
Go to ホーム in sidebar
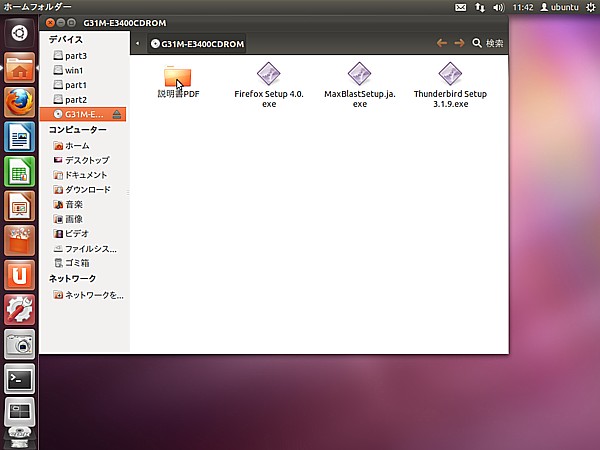point(72,145)
